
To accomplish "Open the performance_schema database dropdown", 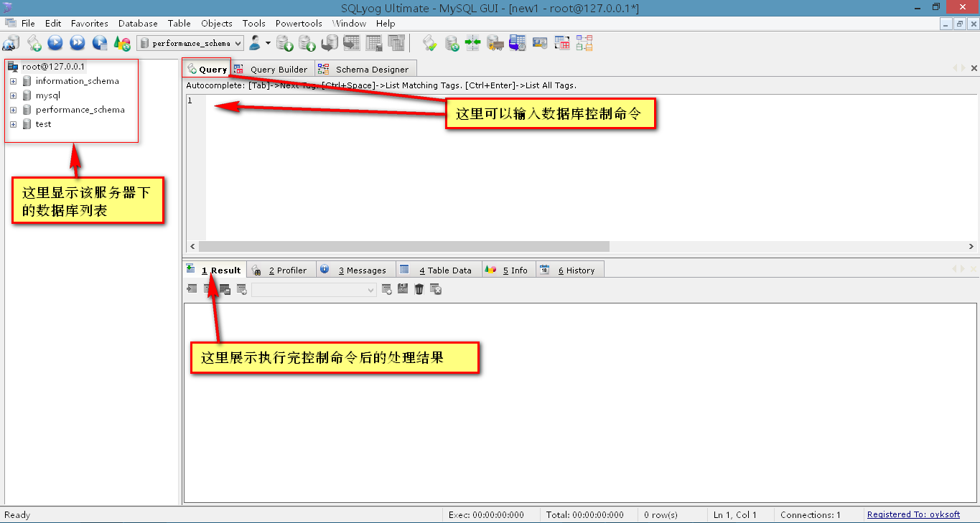I will pos(190,43).
